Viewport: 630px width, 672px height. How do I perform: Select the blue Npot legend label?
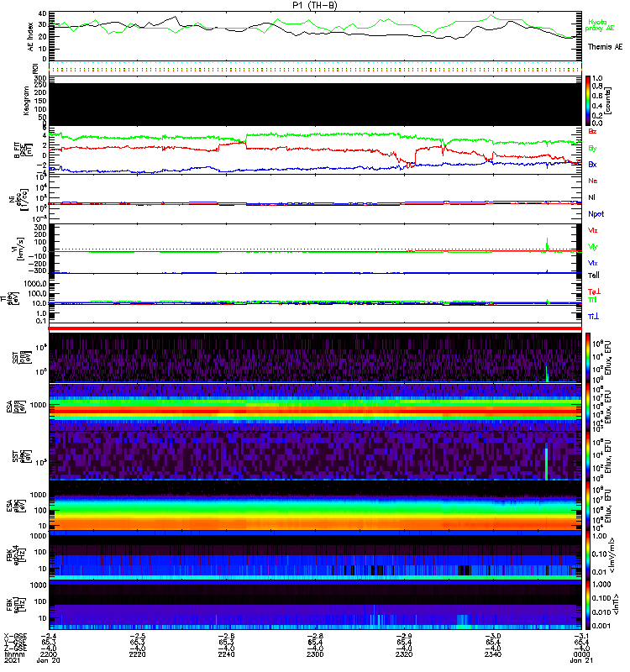tap(596, 214)
